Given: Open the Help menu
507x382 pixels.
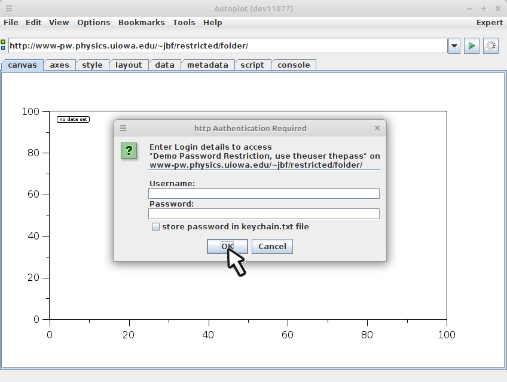Looking at the screenshot, I should [213, 22].
